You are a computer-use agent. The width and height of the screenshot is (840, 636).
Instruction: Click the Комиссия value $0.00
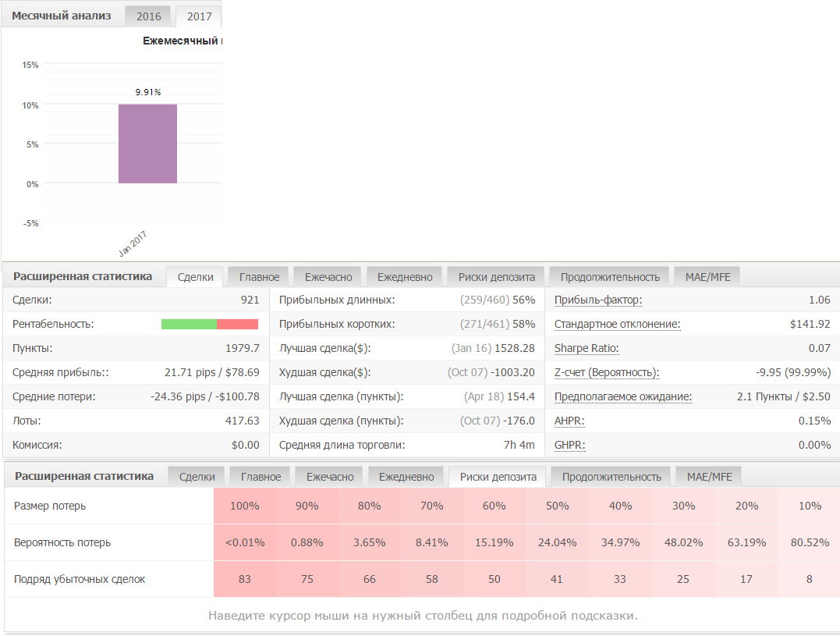coord(246,445)
